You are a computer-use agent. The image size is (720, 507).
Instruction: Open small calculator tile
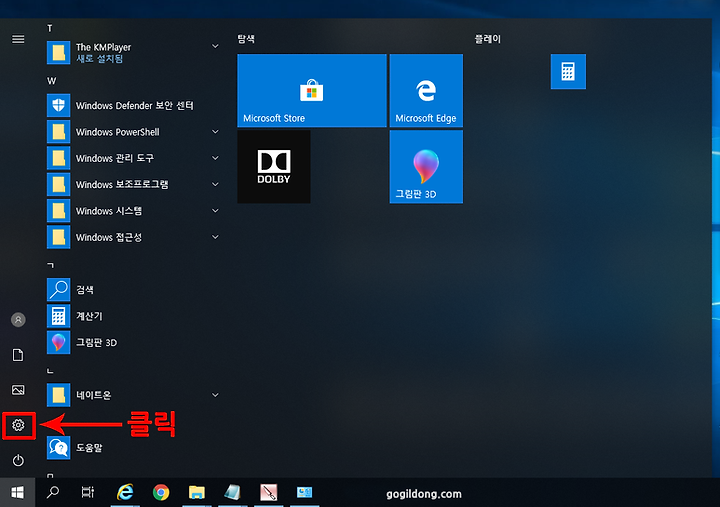(x=568, y=72)
